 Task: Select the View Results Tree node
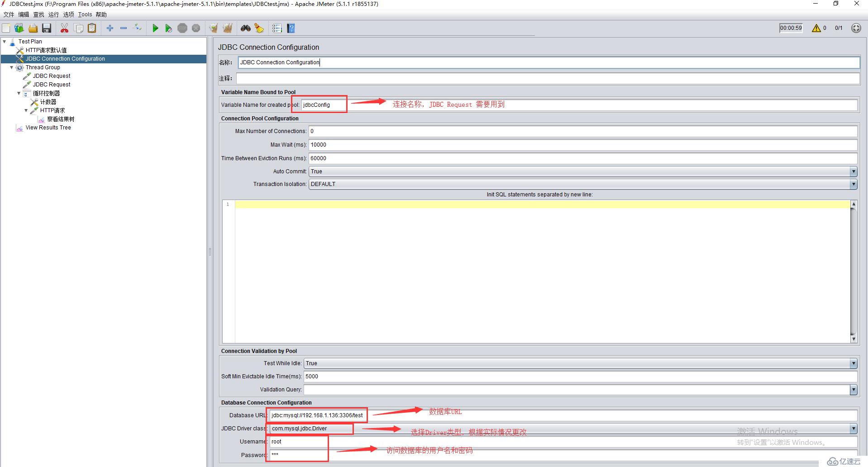click(x=48, y=128)
